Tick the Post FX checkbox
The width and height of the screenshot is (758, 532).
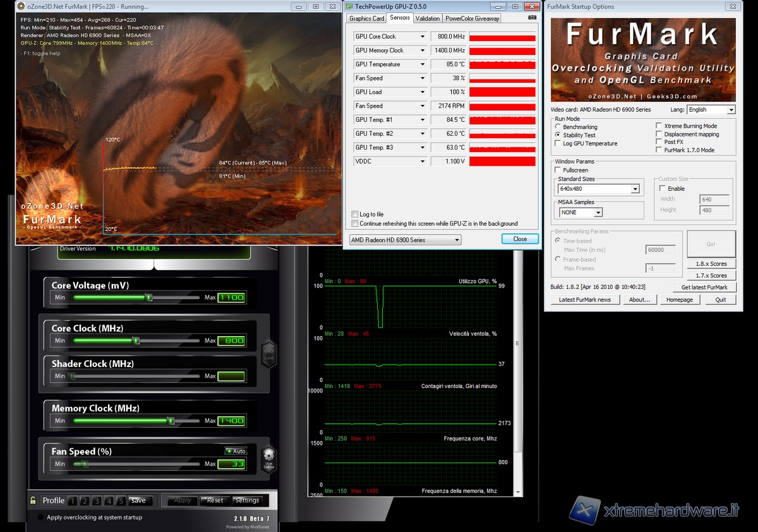coord(659,142)
